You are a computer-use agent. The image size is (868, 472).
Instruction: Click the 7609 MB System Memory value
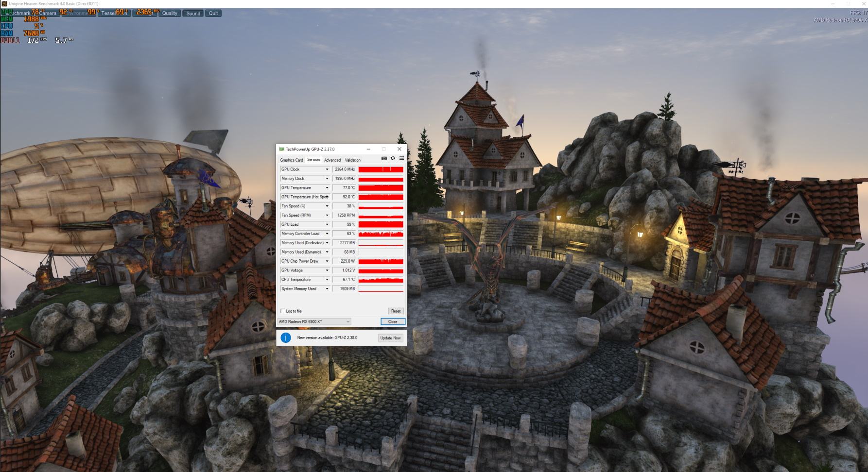click(345, 289)
